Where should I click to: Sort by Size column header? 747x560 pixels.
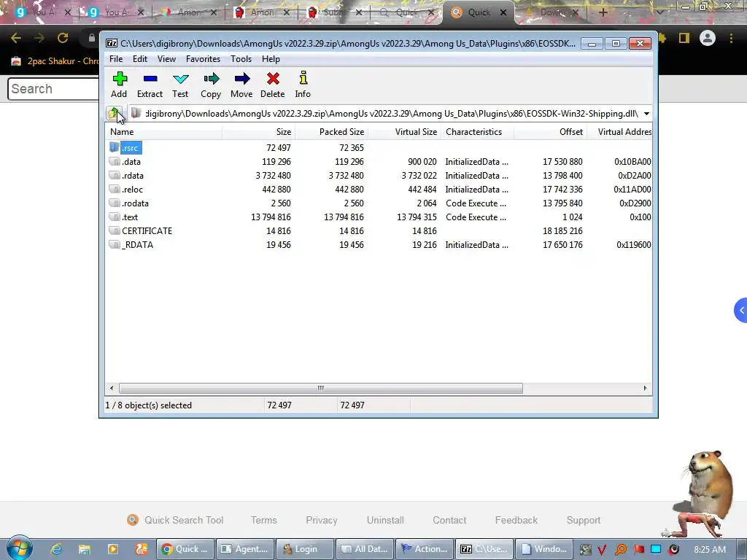click(259, 132)
